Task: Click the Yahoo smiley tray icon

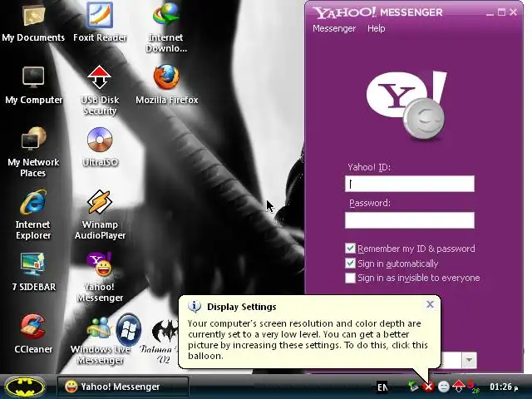Action: (x=443, y=387)
